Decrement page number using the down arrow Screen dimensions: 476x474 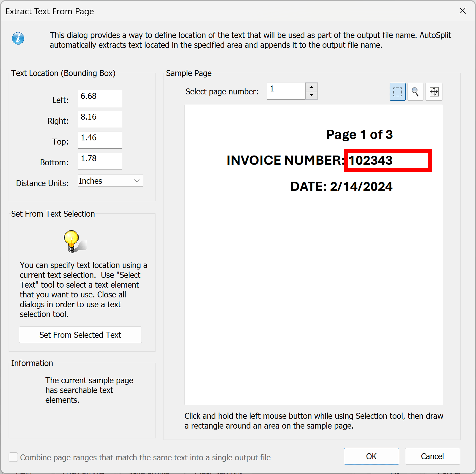coord(311,95)
